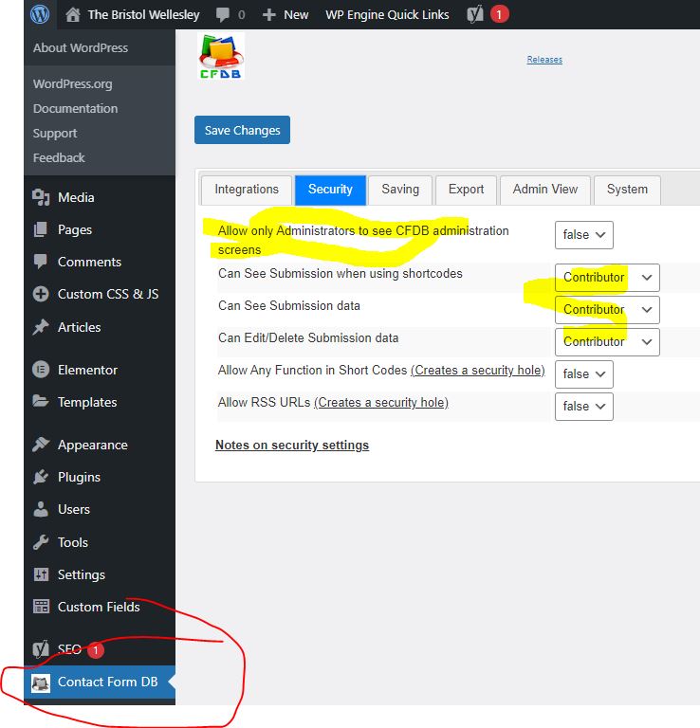The image size is (700, 728).
Task: Click the Custom Fields grid icon
Action: 41,607
